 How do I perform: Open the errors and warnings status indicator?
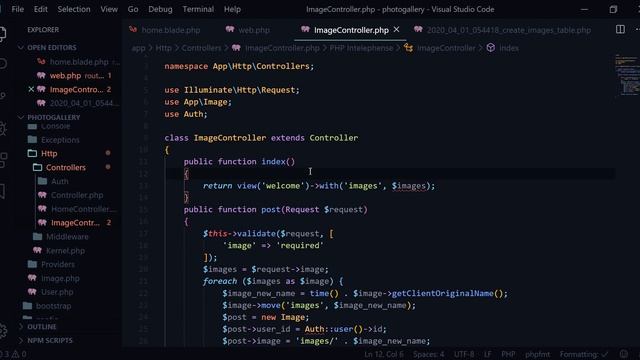click(13, 354)
